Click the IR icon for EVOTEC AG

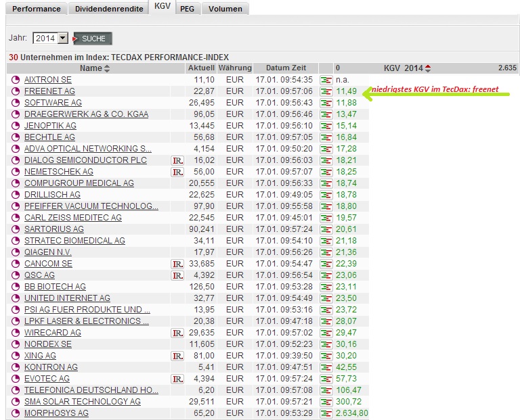177,379
